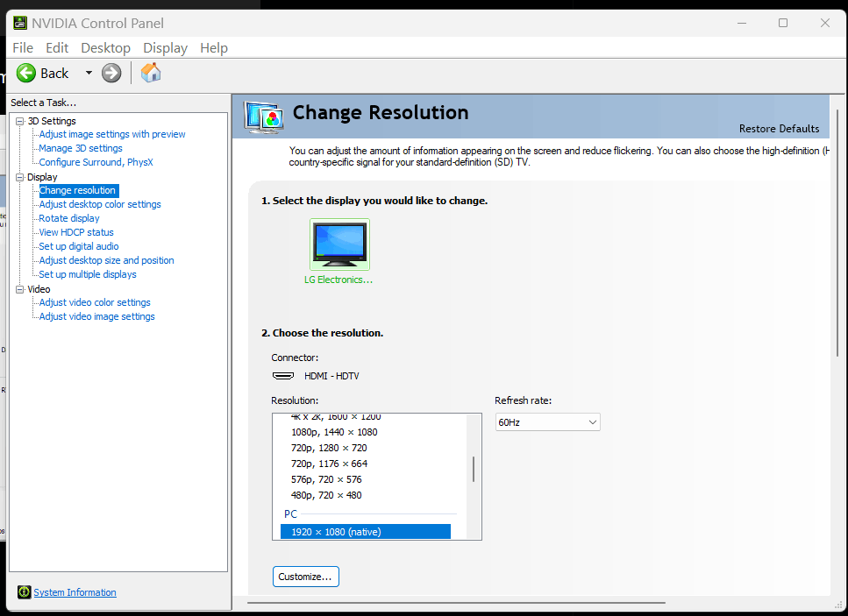Click the green Back arrow icon

tap(26, 73)
